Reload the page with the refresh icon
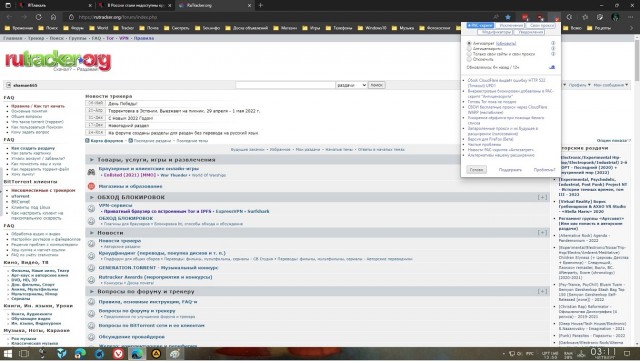Image resolution: width=640 pixels, height=361 pixels. point(39,17)
